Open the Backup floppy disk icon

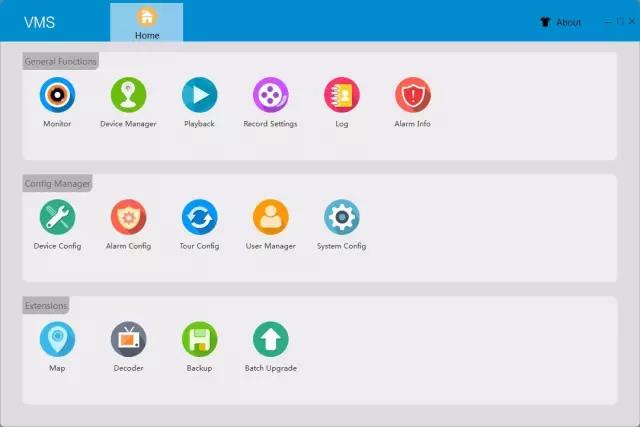point(199,339)
